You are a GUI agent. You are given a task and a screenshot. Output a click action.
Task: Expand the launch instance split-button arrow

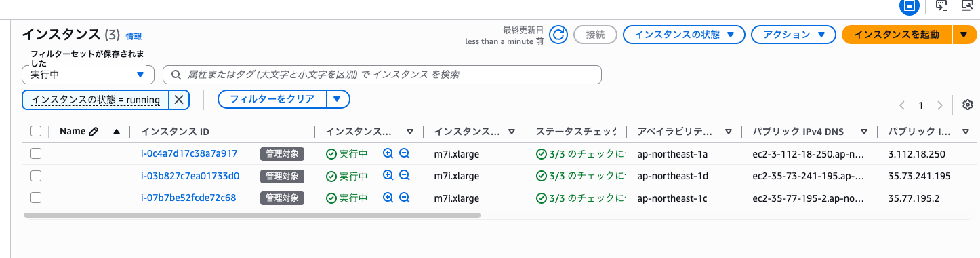click(964, 35)
